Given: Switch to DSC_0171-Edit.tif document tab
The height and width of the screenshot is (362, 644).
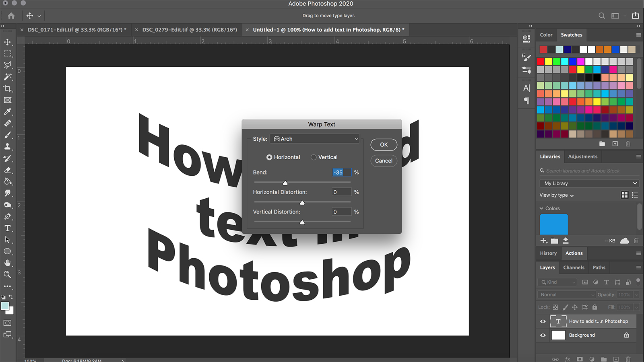Looking at the screenshot, I should tap(77, 29).
